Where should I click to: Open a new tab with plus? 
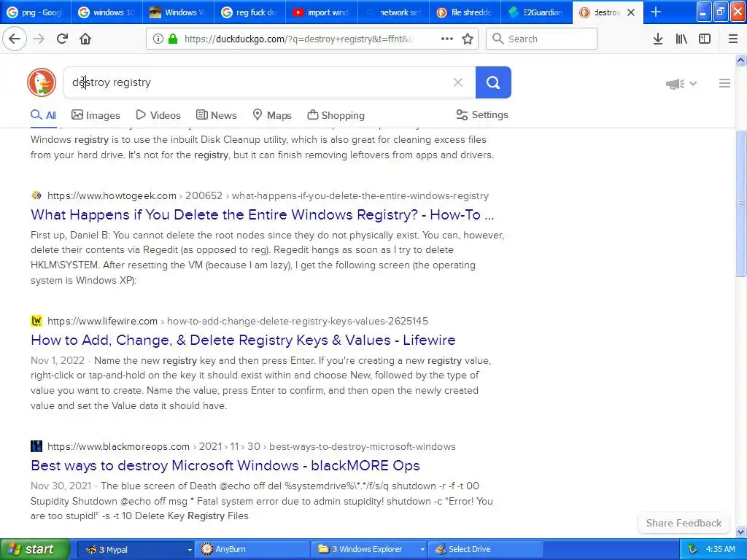[x=656, y=12]
